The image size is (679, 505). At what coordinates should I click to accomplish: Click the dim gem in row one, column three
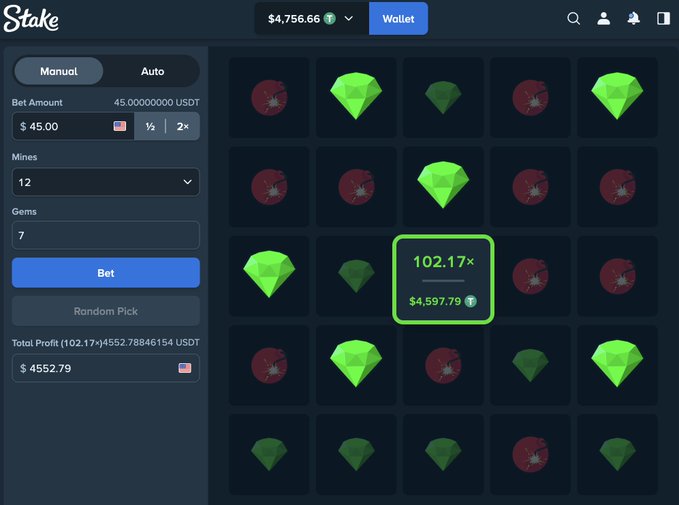443,97
